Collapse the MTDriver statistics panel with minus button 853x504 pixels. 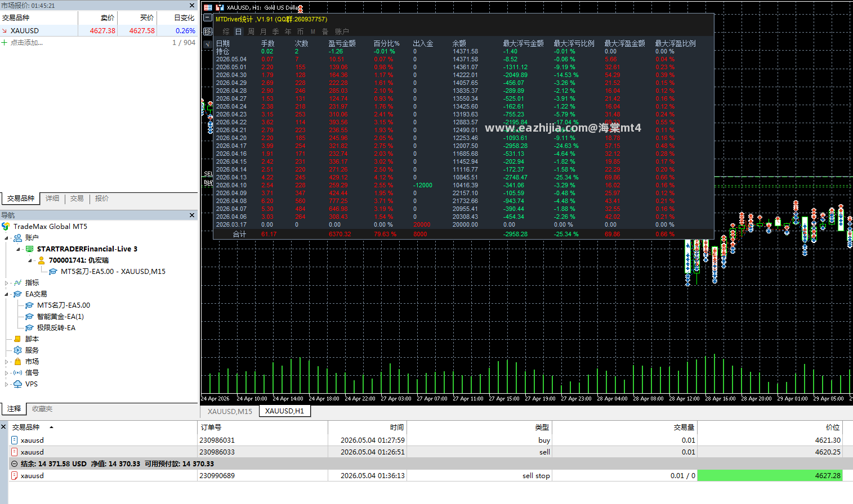[207, 18]
